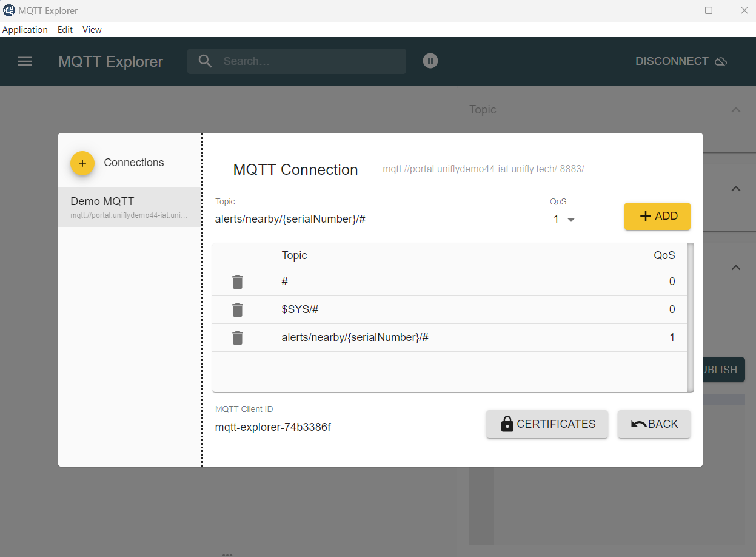
Task: Click the yellow plus Connections icon
Action: pyautogui.click(x=82, y=163)
